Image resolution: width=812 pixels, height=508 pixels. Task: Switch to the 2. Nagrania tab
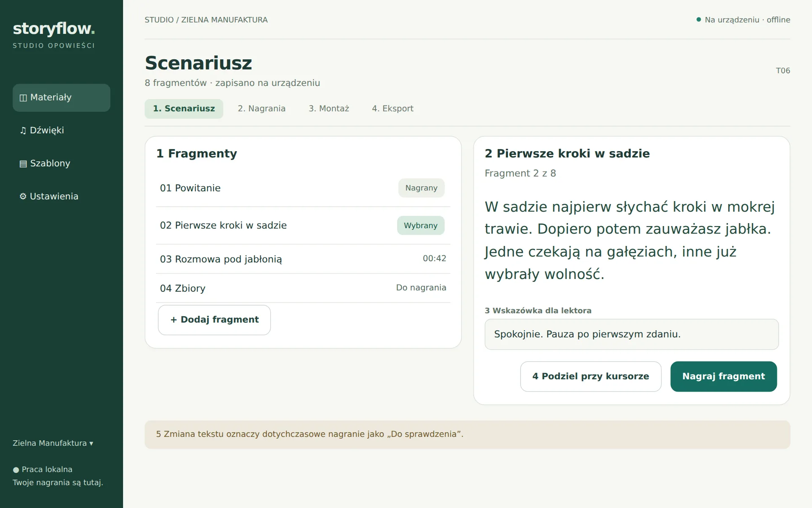coord(261,109)
